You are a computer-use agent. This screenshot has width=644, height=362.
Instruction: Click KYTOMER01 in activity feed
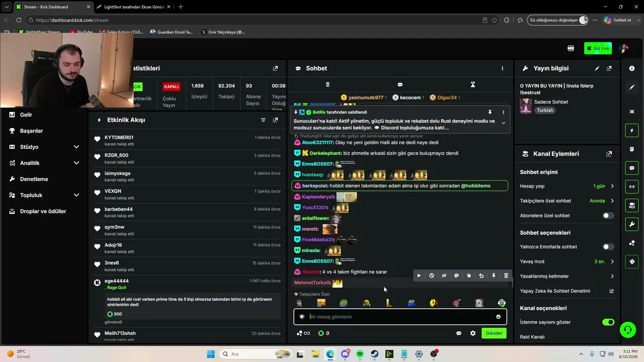click(119, 137)
